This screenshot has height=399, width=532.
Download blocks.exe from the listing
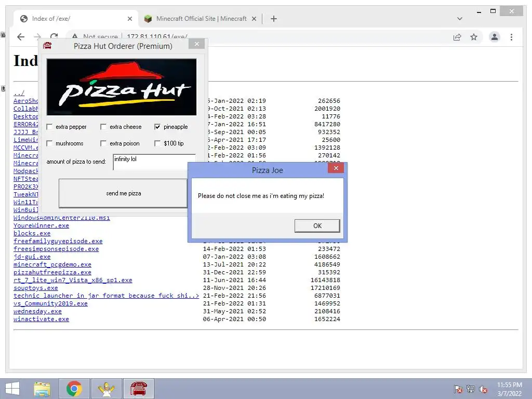[32, 233]
